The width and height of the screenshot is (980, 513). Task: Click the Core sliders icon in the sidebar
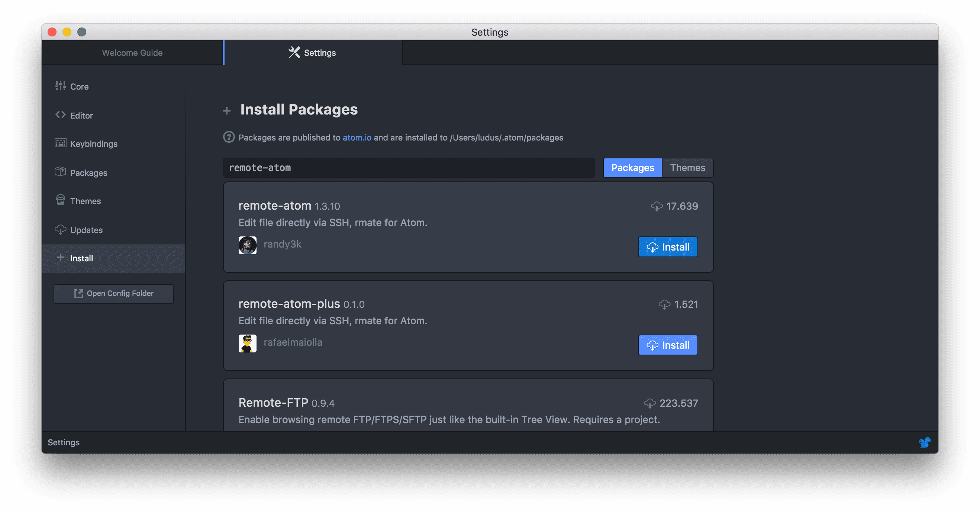(60, 86)
